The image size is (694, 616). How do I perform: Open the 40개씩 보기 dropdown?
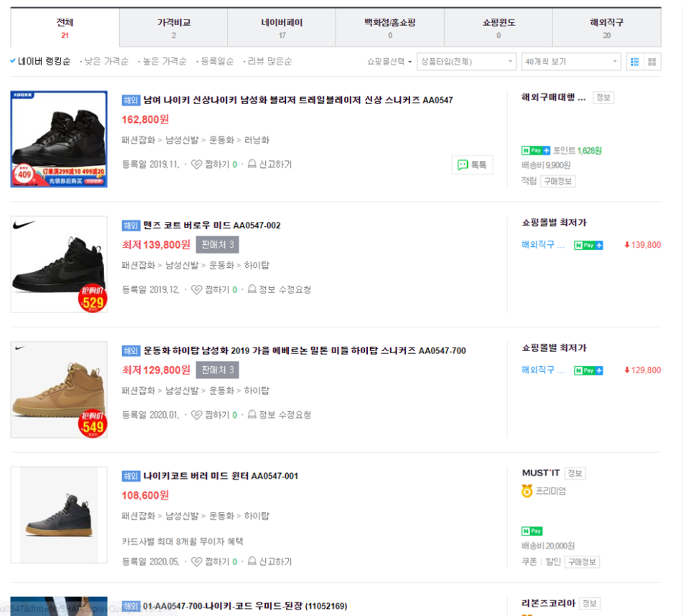pyautogui.click(x=571, y=62)
